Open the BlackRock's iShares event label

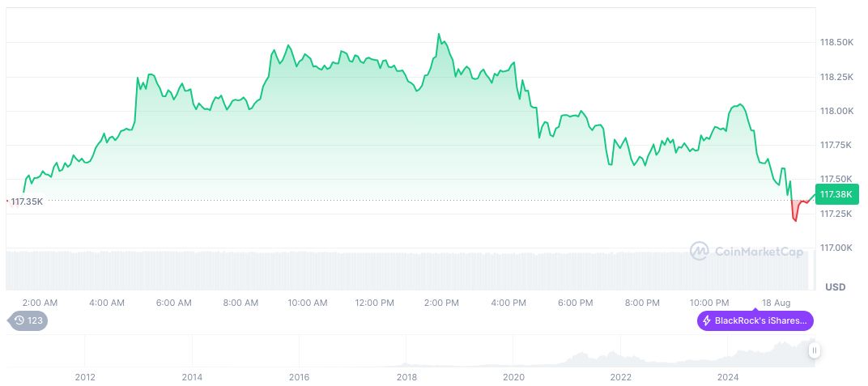(x=760, y=320)
